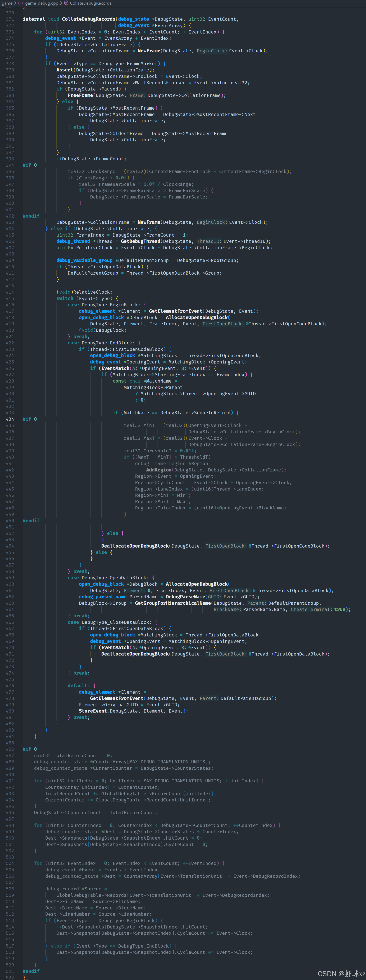The image size is (366, 980).
Task: Expand the CollateDebugRecords breadcrumb symbol list
Action: click(x=90, y=3)
